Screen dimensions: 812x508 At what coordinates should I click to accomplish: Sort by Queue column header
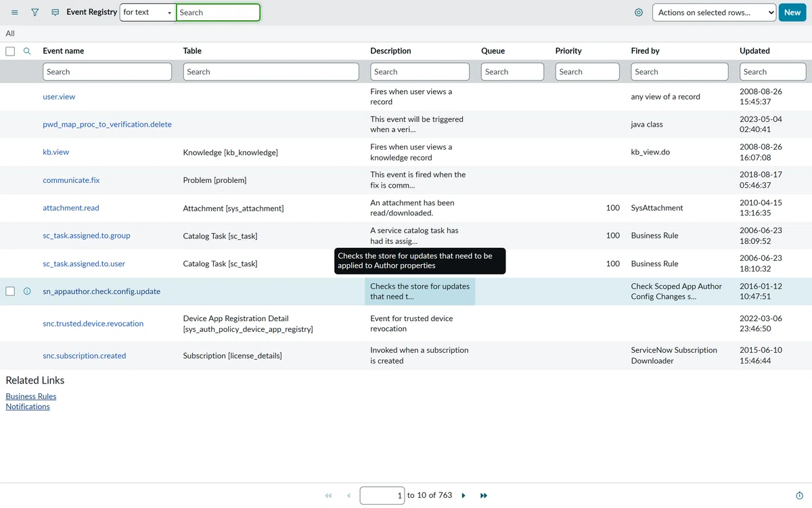pos(493,51)
